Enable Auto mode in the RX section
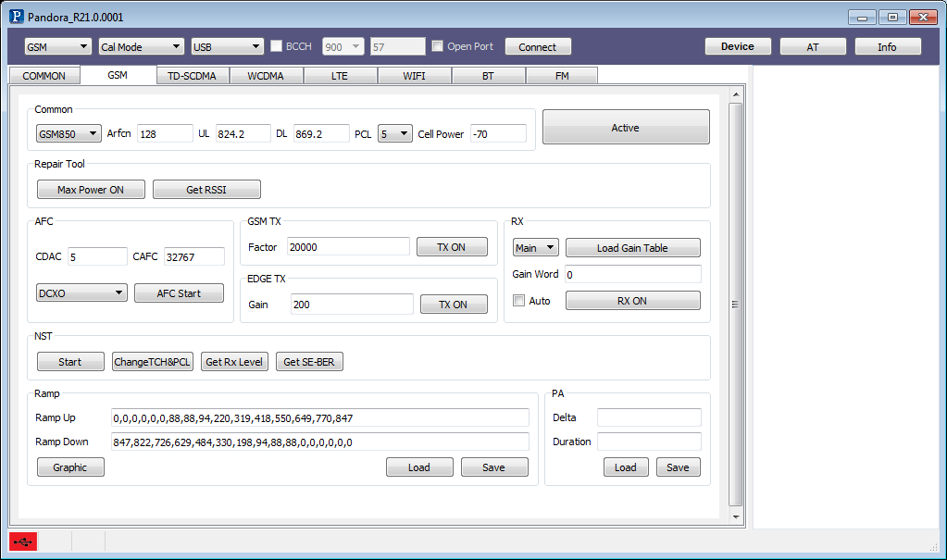Image resolution: width=947 pixels, height=560 pixels. pos(518,300)
